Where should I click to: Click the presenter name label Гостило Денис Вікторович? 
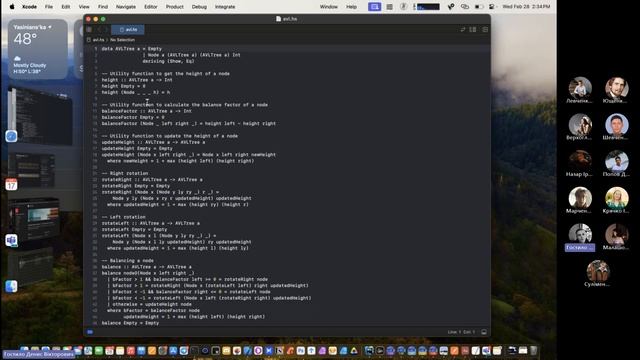coord(40,354)
